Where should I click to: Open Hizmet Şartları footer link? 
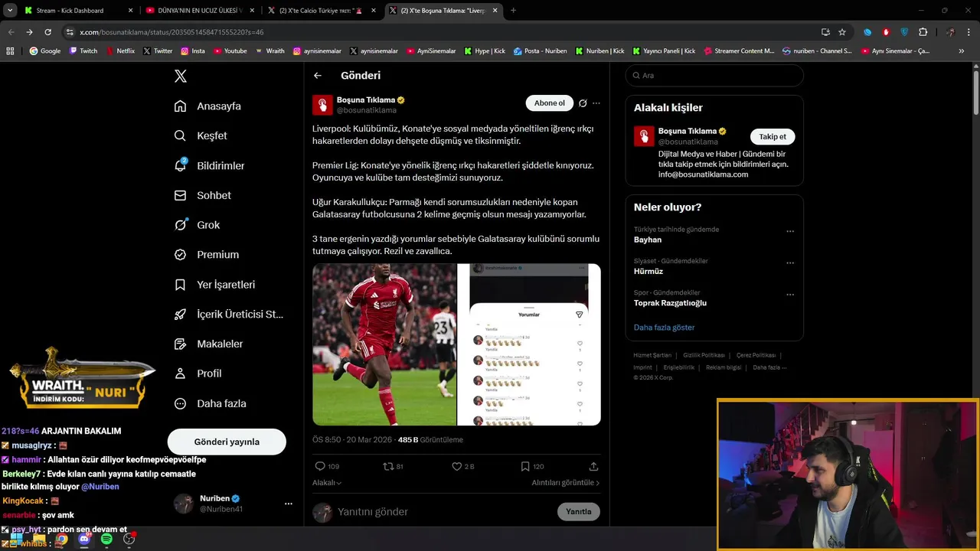652,355
